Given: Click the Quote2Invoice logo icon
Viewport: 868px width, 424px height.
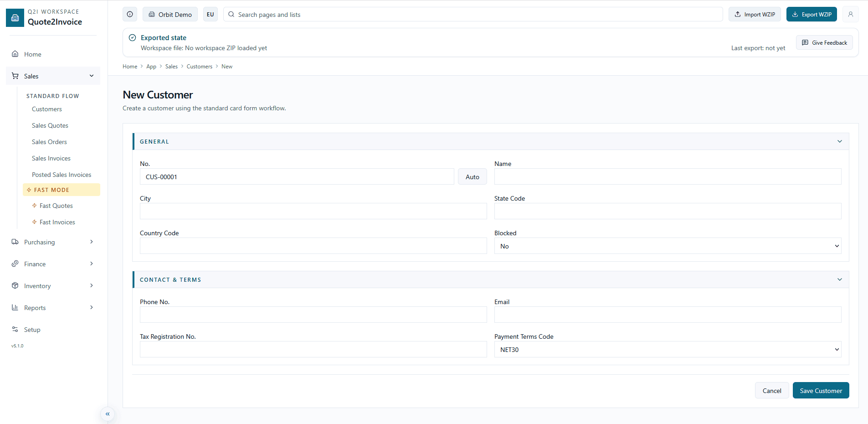Looking at the screenshot, I should pyautogui.click(x=15, y=18).
